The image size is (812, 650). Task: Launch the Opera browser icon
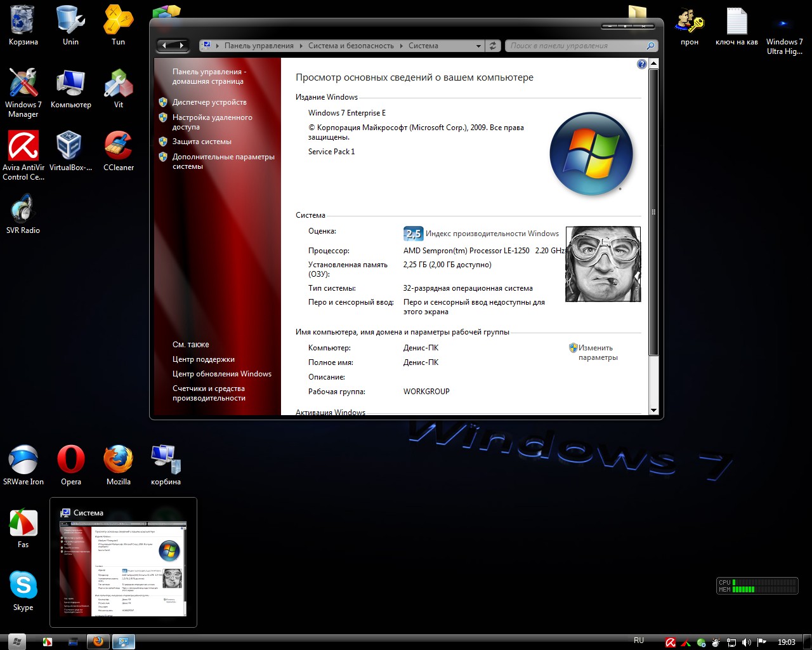(x=70, y=465)
